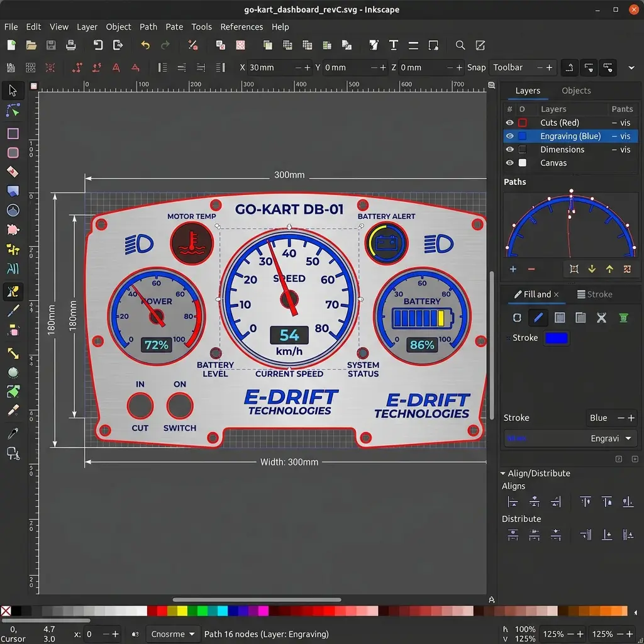Hide the Engraving (Blue) layer

[x=509, y=136]
